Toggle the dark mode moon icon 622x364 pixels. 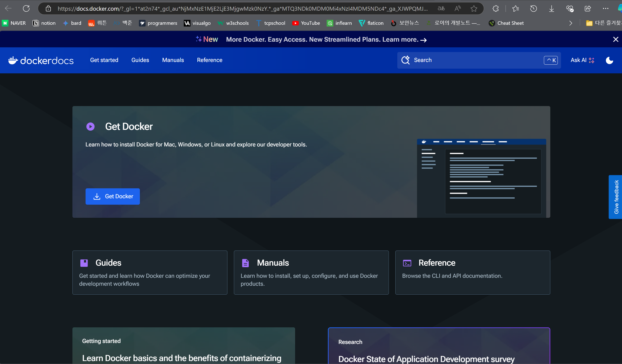609,60
